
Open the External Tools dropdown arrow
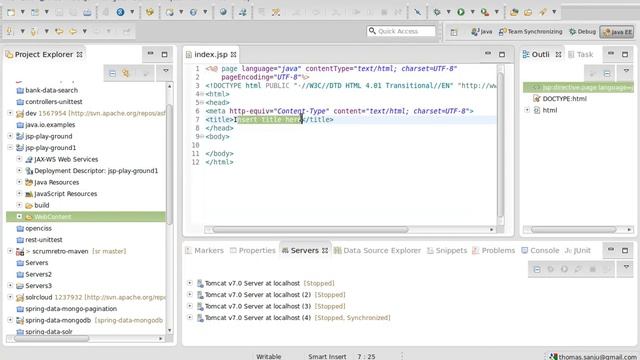coord(496,12)
